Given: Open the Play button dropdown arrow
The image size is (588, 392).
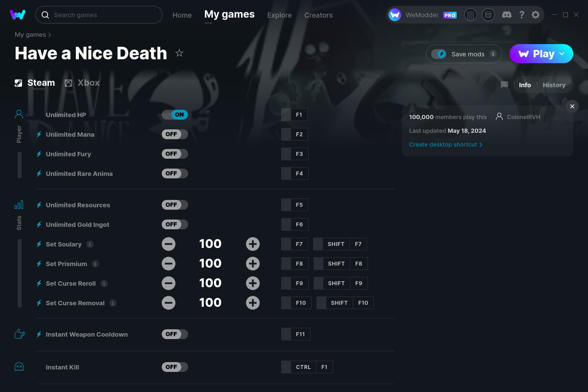Looking at the screenshot, I should (561, 54).
